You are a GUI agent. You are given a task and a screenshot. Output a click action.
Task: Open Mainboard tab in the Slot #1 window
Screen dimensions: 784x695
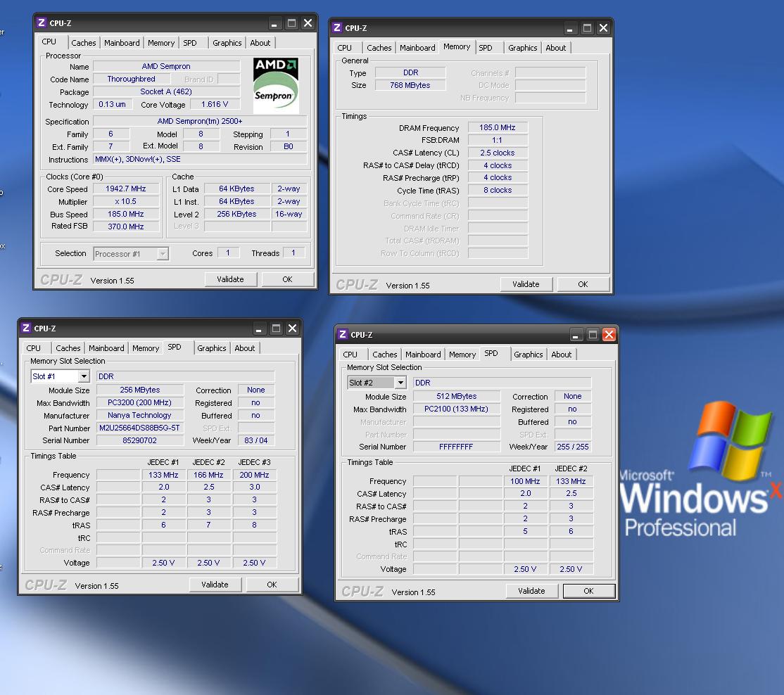click(106, 348)
